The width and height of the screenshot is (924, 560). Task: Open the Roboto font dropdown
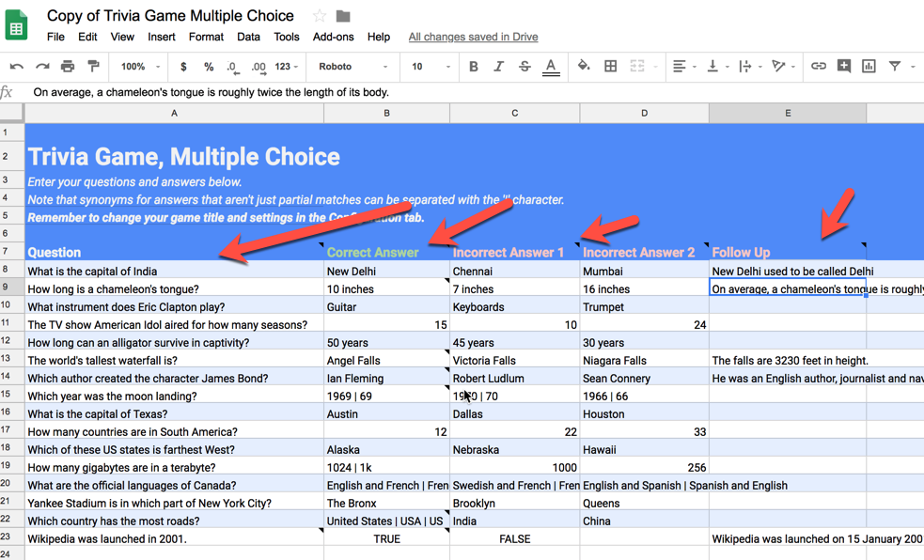353,67
